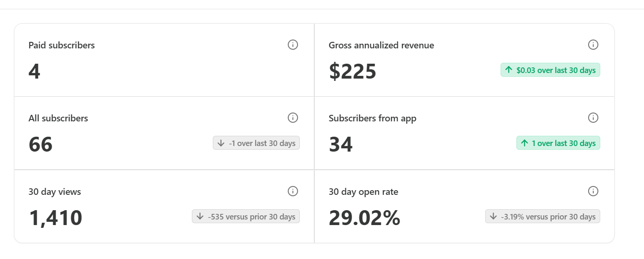Click the green up arrow on the $0.03 badge
Viewport: 644px width, 259px height.
pyautogui.click(x=508, y=70)
